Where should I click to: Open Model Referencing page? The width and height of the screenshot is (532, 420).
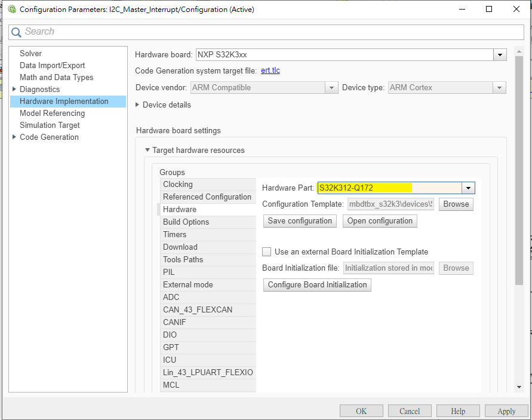[x=53, y=113]
